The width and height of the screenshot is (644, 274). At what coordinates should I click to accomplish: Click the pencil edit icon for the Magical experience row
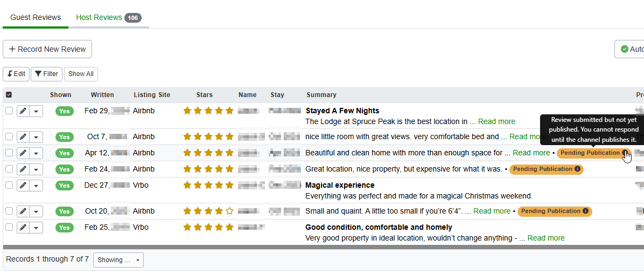pyautogui.click(x=23, y=185)
